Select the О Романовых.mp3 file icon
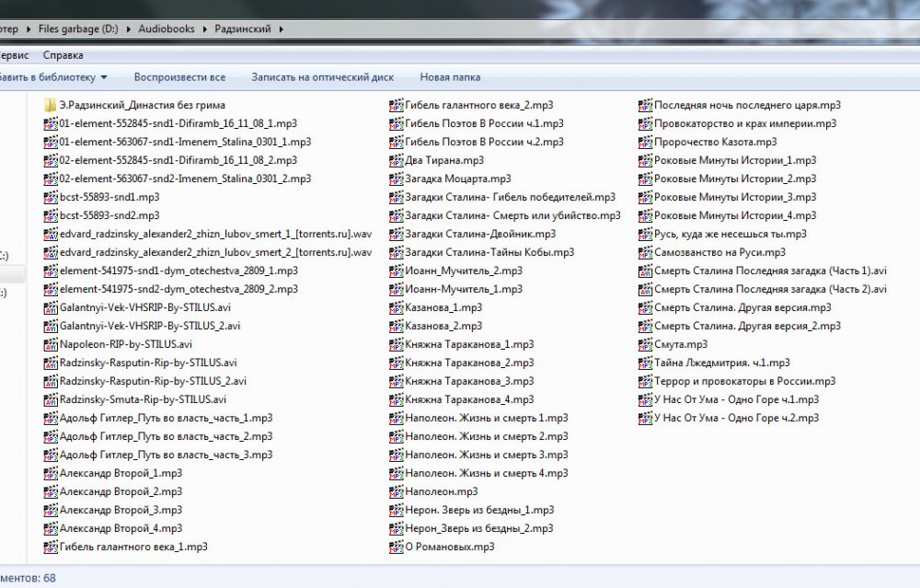Image resolution: width=920 pixels, height=588 pixels. point(397,547)
